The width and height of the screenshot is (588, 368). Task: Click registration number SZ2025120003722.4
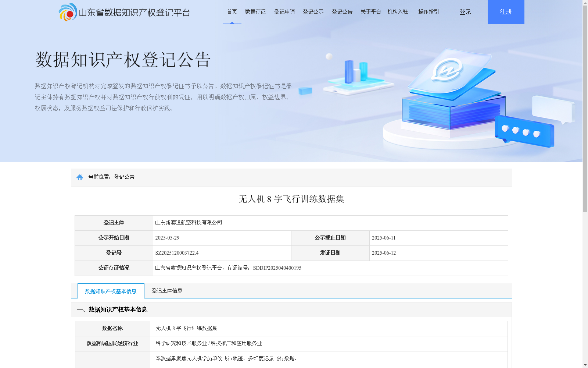(177, 253)
